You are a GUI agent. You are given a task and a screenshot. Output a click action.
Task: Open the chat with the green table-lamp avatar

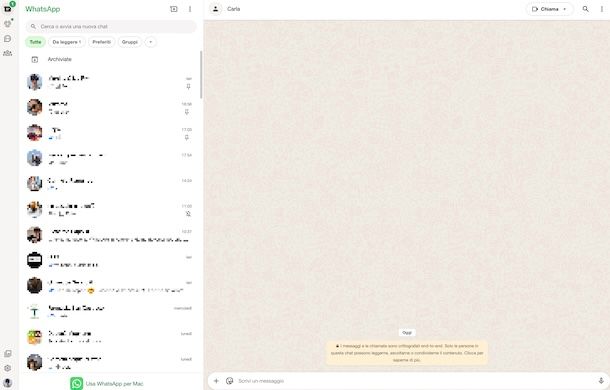point(111,311)
